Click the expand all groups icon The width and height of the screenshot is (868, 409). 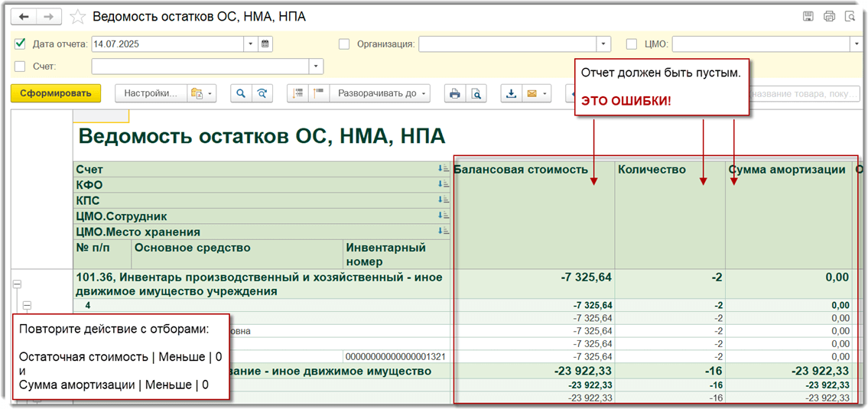point(297,93)
